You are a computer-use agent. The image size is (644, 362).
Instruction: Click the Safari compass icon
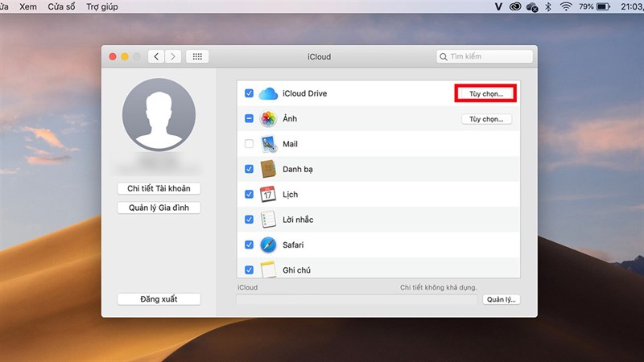tap(268, 245)
